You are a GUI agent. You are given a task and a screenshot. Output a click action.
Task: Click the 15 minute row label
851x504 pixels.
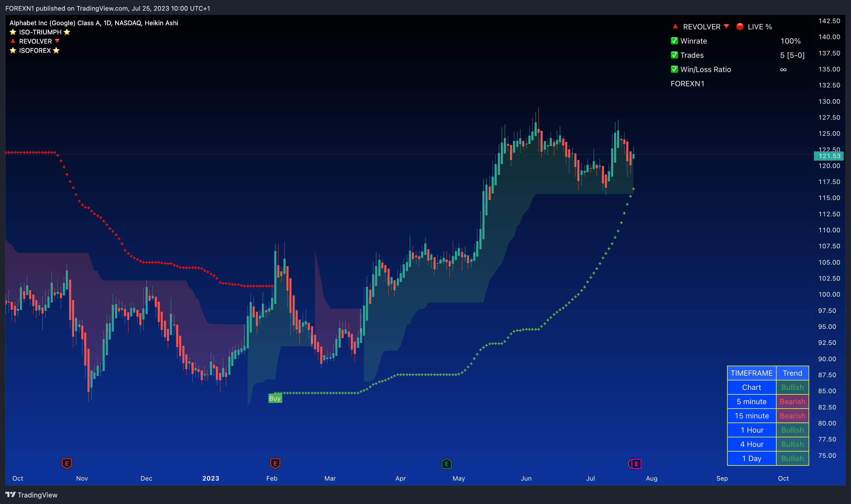tap(752, 416)
